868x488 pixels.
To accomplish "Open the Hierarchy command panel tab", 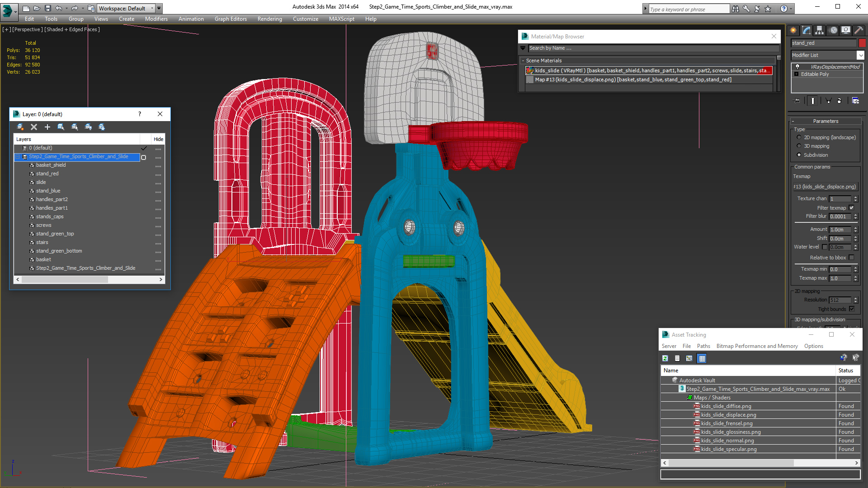I will coord(819,30).
